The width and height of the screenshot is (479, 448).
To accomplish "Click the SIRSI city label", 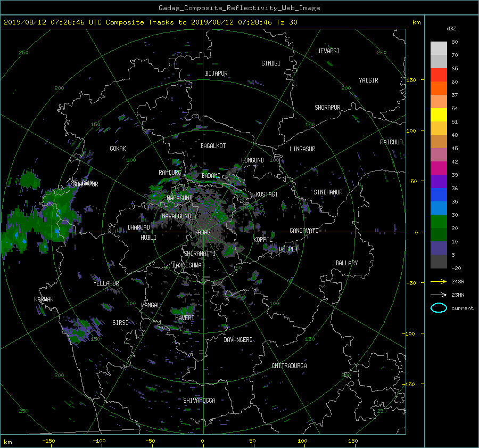I will 120,322.
